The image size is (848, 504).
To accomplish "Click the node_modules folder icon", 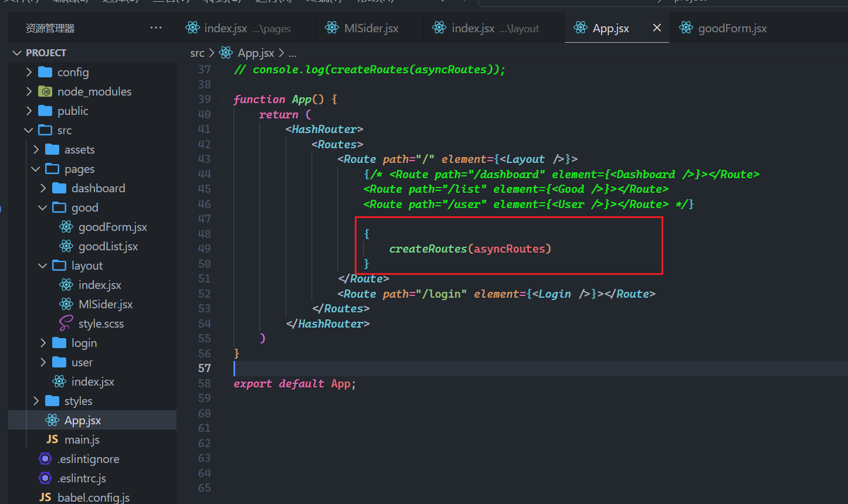I will [45, 91].
